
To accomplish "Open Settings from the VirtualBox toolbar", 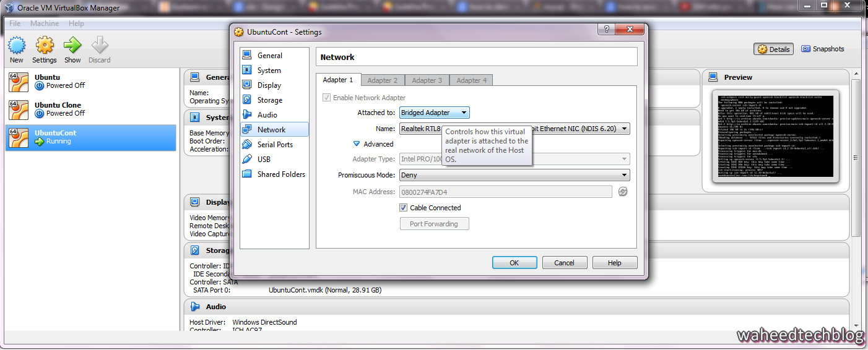I will 45,49.
